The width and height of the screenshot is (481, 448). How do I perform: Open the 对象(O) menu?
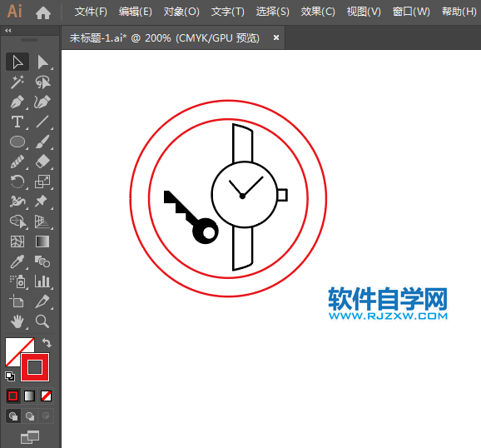(x=181, y=12)
